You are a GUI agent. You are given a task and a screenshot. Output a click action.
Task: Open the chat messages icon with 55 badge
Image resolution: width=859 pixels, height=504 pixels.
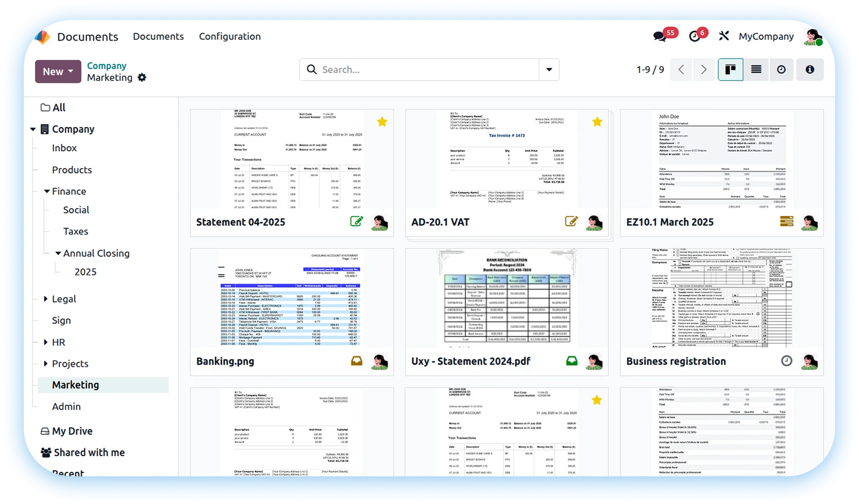pos(660,36)
